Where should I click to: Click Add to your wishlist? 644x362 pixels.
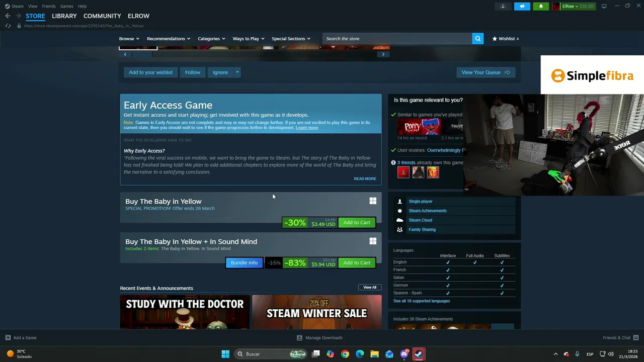pyautogui.click(x=150, y=72)
